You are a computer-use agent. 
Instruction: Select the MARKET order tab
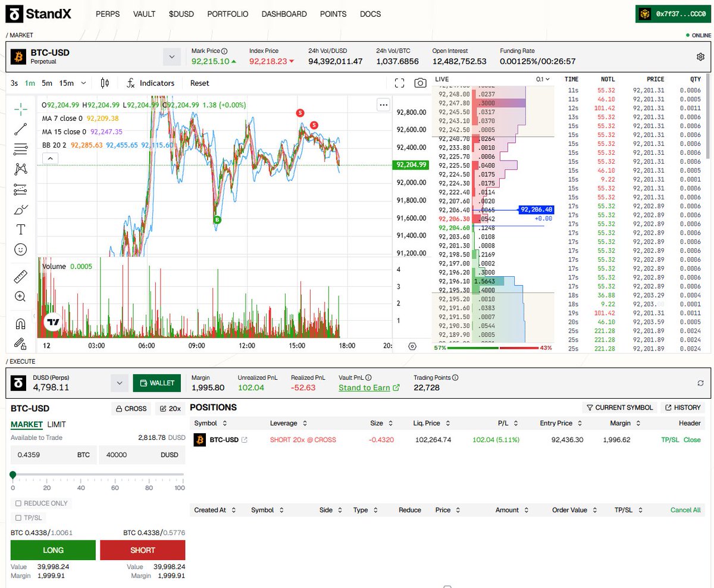pos(27,424)
